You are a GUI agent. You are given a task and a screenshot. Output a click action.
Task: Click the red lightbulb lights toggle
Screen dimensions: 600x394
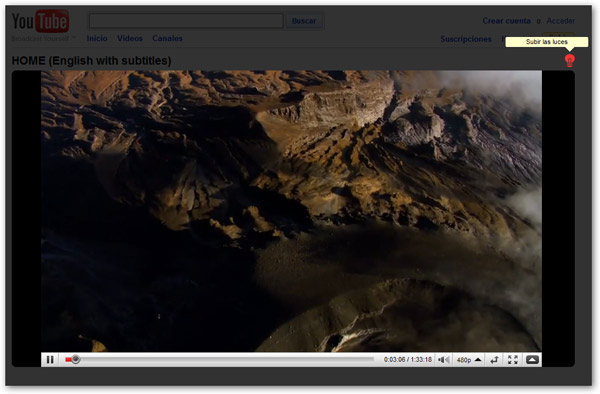[x=569, y=60]
